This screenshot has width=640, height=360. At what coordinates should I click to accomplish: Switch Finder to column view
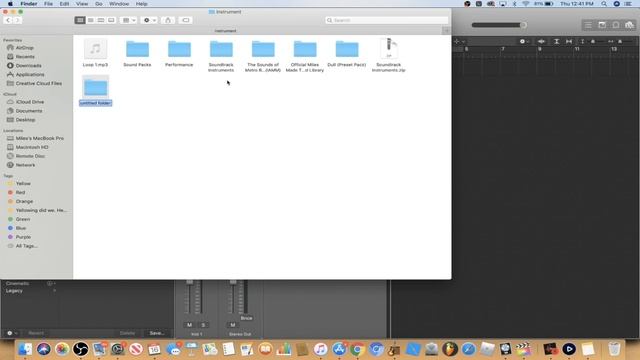pyautogui.click(x=101, y=20)
